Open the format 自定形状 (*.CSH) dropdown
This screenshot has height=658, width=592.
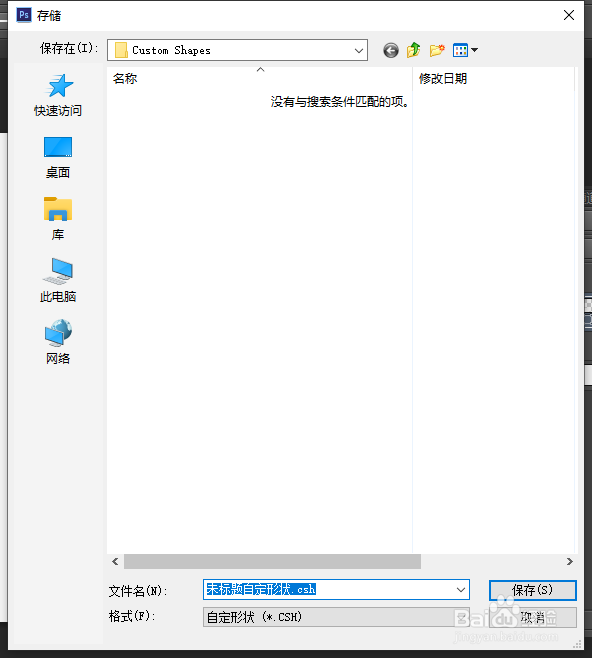pyautogui.click(x=336, y=617)
